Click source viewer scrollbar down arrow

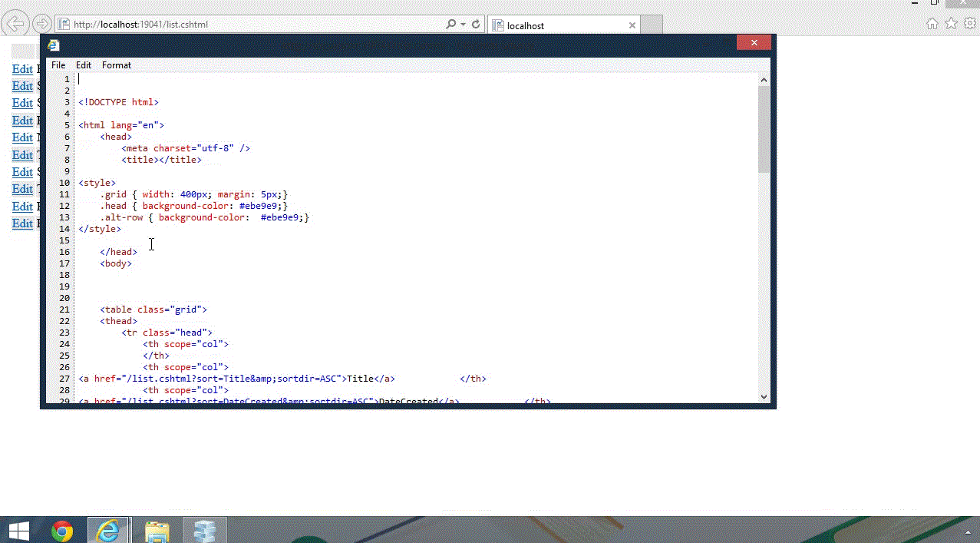(764, 396)
